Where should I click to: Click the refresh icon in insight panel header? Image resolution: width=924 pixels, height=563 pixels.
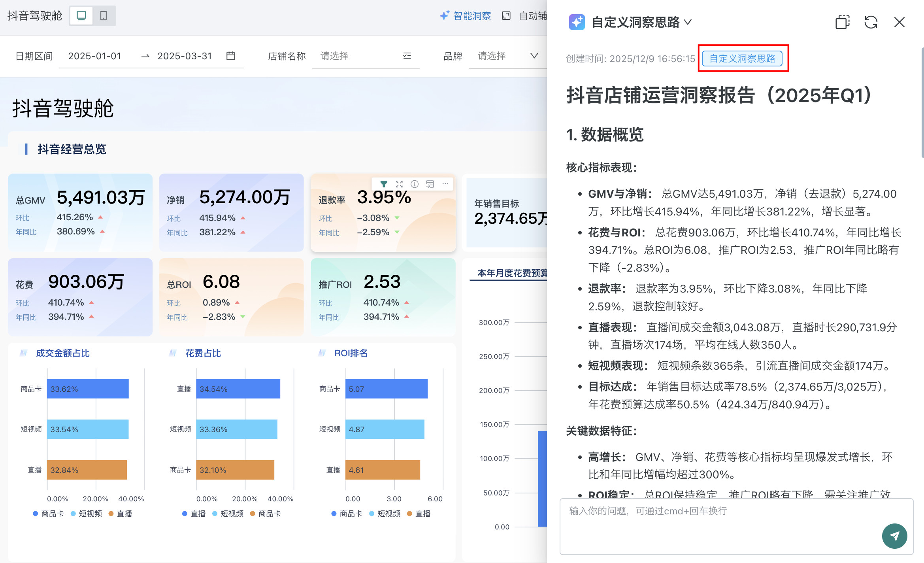pyautogui.click(x=871, y=22)
